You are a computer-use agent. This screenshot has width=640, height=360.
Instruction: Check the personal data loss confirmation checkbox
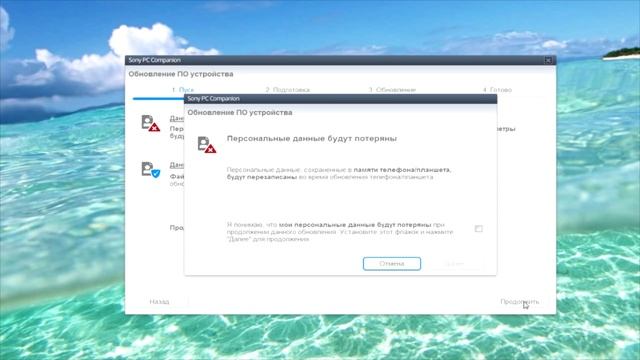pyautogui.click(x=478, y=229)
